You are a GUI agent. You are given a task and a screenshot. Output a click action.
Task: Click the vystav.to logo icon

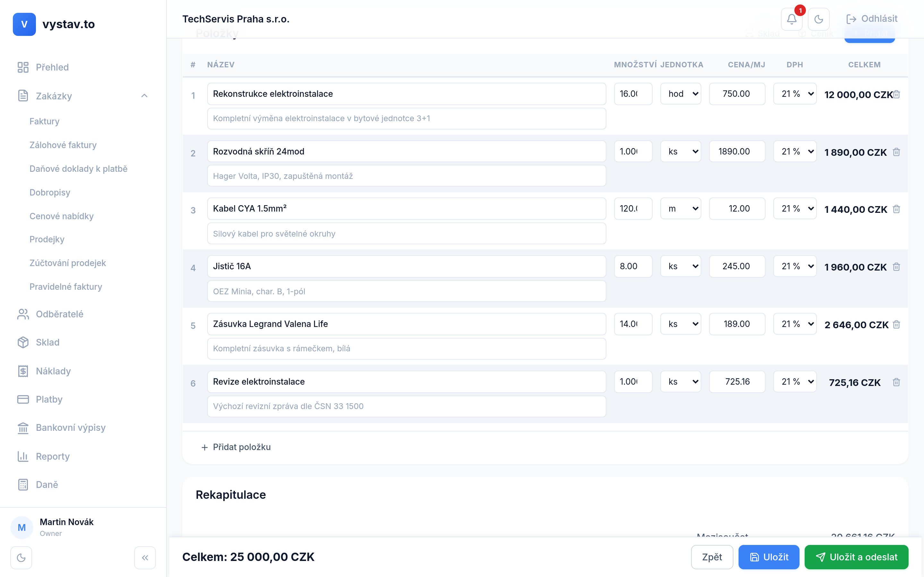(24, 24)
